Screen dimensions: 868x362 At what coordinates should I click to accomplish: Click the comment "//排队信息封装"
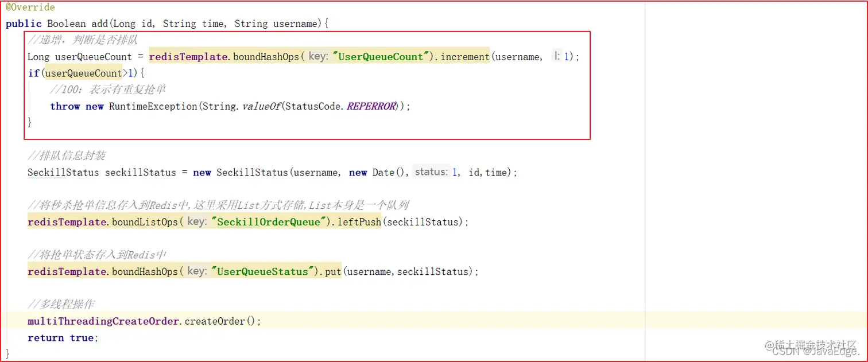pos(67,156)
